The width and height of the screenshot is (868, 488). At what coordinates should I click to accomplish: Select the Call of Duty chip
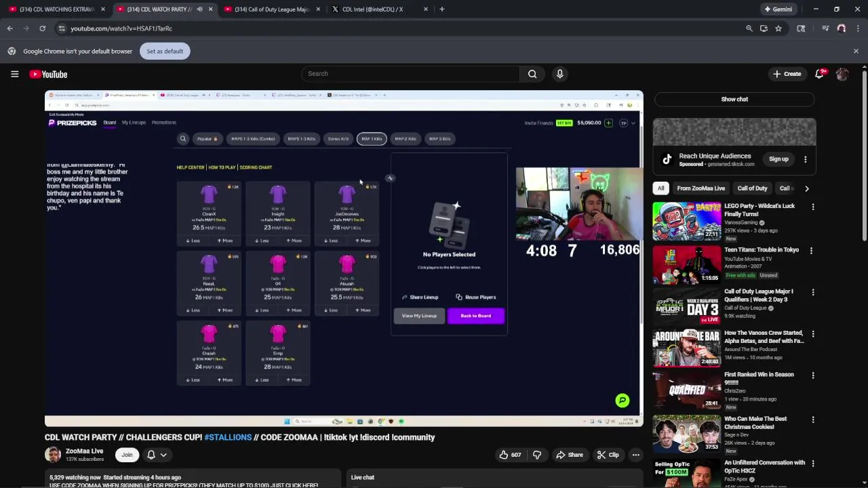coord(752,188)
